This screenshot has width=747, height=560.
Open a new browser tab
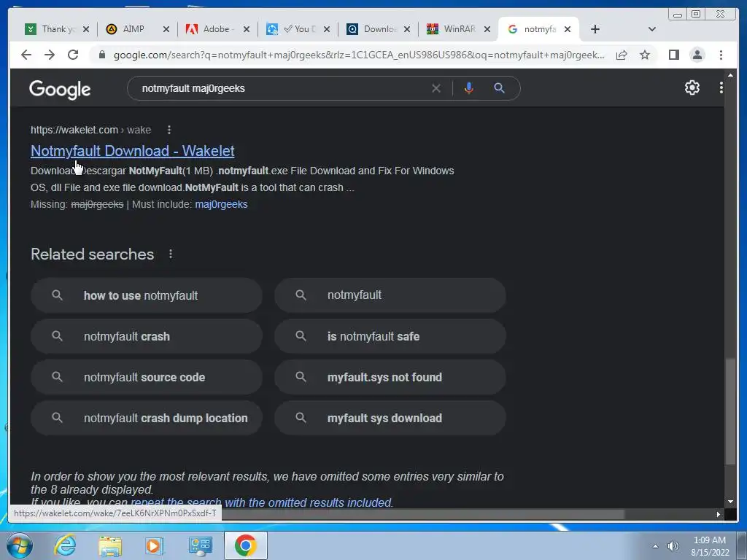tap(595, 29)
